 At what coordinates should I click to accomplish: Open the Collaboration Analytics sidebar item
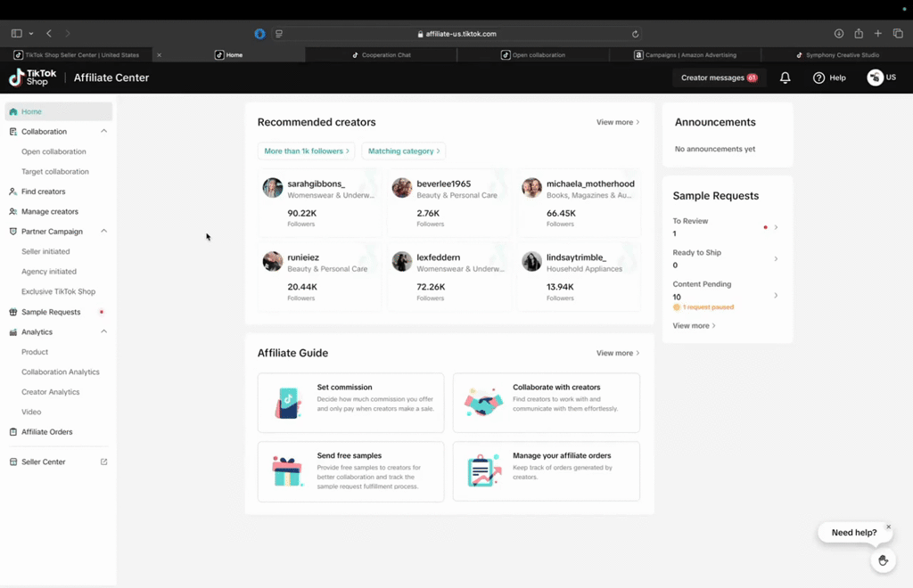point(61,372)
